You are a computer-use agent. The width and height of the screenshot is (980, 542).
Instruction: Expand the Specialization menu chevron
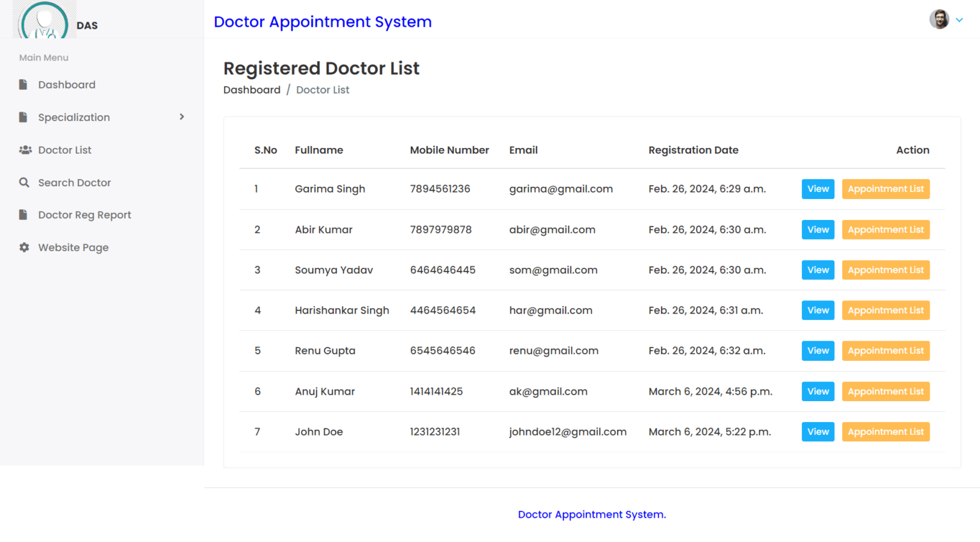pyautogui.click(x=181, y=117)
